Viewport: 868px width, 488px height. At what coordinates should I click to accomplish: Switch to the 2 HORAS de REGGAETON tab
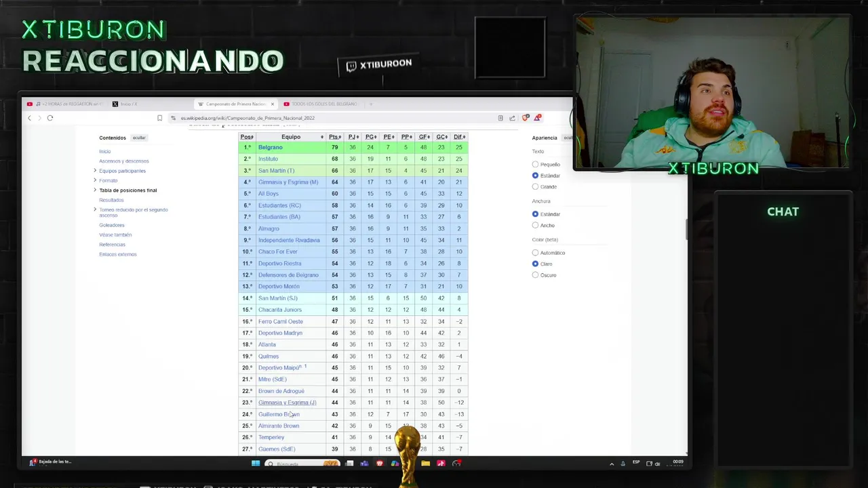pyautogui.click(x=64, y=104)
